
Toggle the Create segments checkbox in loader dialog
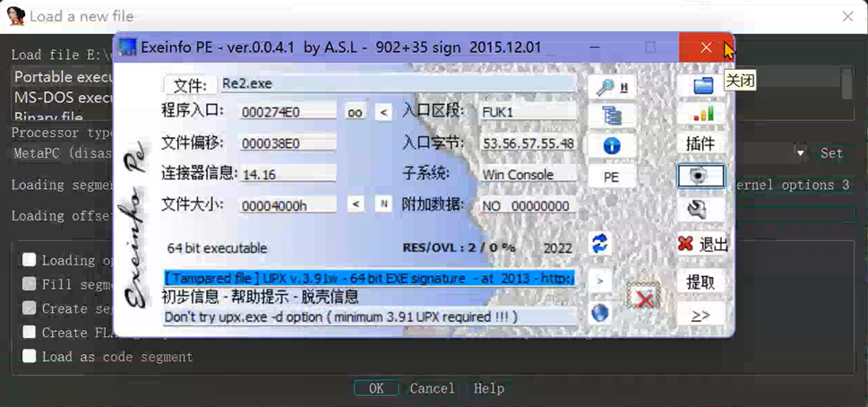[30, 307]
